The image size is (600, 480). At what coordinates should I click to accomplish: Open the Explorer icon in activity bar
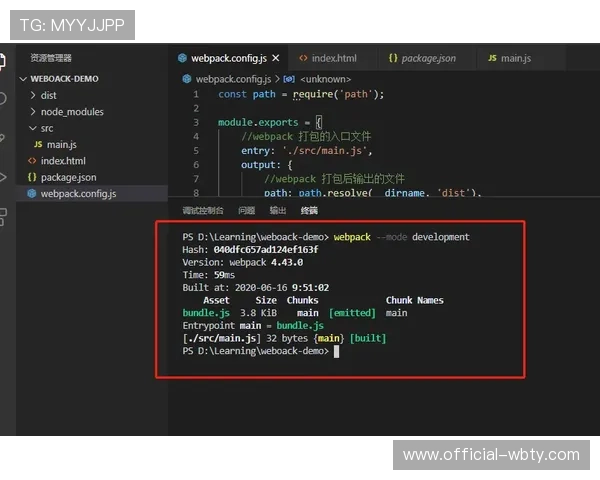[3, 60]
